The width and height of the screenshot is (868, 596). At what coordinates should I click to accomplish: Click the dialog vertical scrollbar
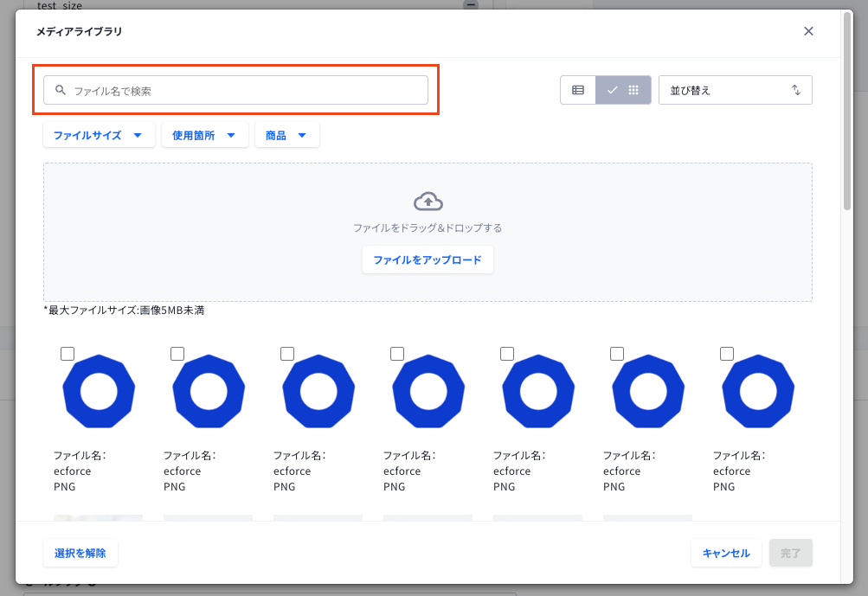[847, 111]
